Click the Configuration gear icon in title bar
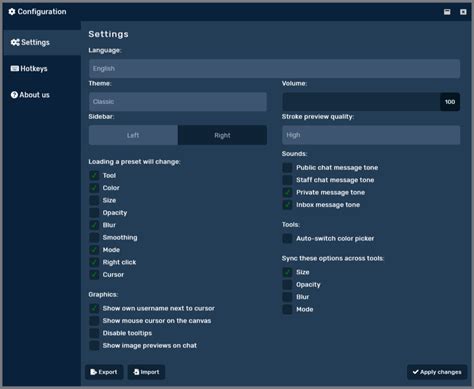This screenshot has height=389, width=474. point(12,12)
